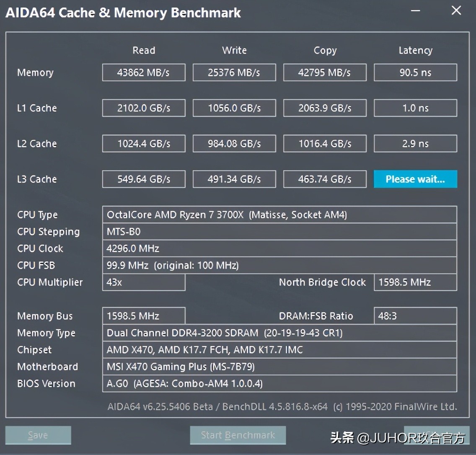
Task: Select the BIOS Version field A.G0
Action: (280, 383)
